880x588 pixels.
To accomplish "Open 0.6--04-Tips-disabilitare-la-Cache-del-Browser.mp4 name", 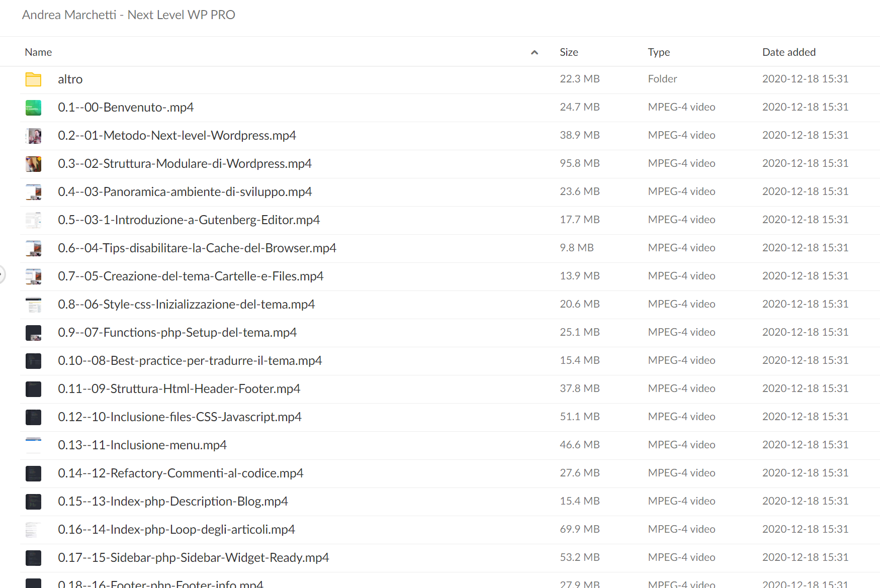I will click(197, 248).
